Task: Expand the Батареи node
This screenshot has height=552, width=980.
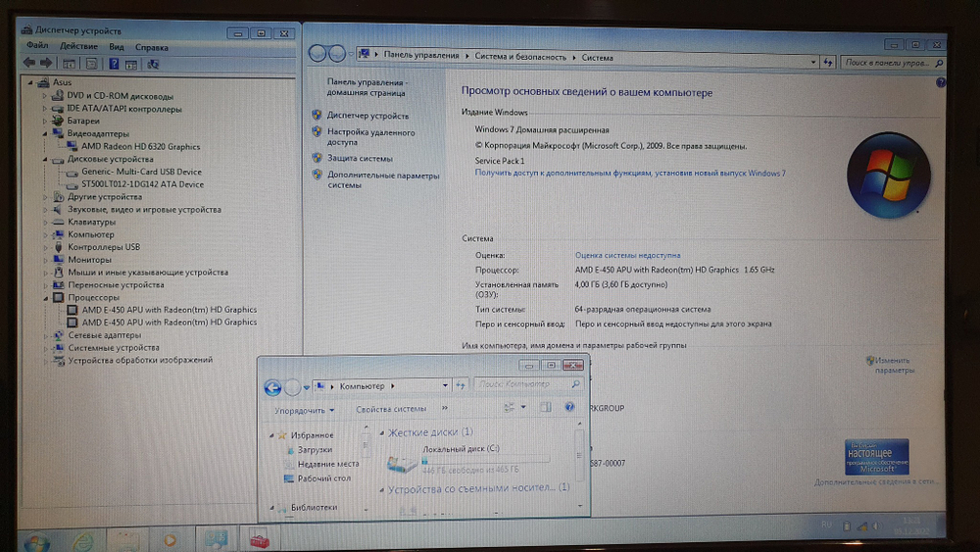Action: pos(45,121)
